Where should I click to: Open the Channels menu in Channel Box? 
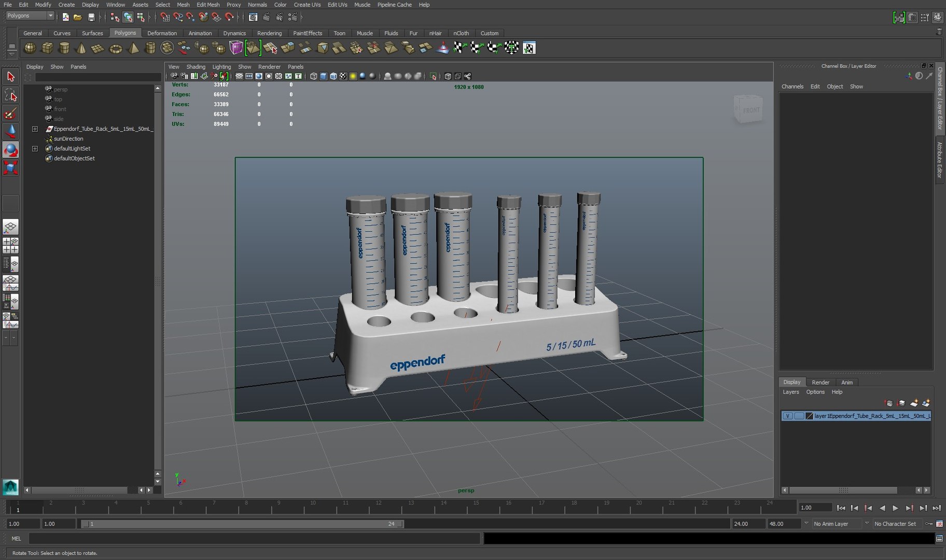[792, 87]
